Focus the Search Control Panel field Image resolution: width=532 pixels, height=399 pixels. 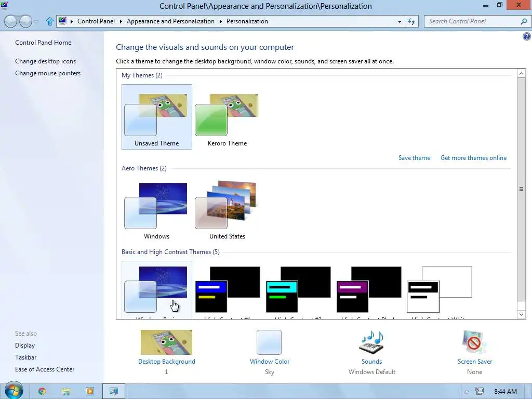[x=473, y=21]
